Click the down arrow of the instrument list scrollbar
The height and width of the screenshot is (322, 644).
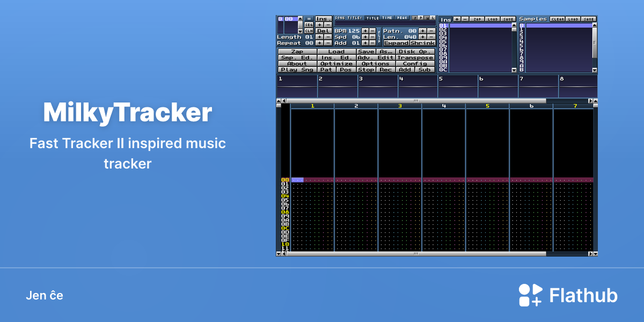click(514, 70)
